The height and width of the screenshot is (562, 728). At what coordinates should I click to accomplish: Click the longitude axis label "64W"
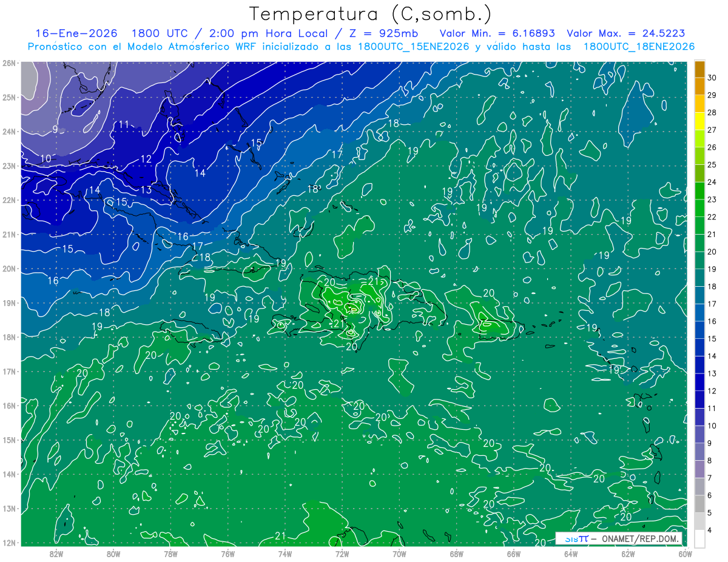pos(571,553)
